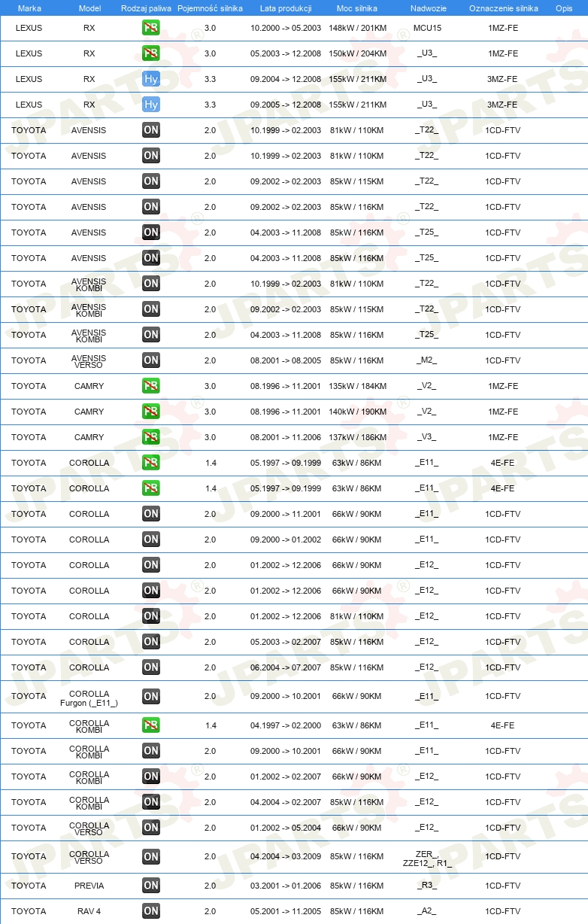Viewport: 588px width, 924px height.
Task: Select the 137kW / 186KM power cell
Action: point(357,437)
